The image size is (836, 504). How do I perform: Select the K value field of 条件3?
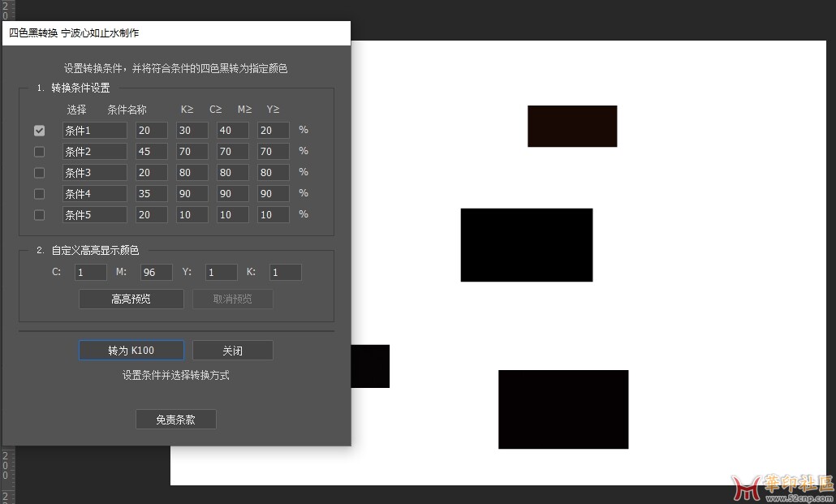coord(152,173)
